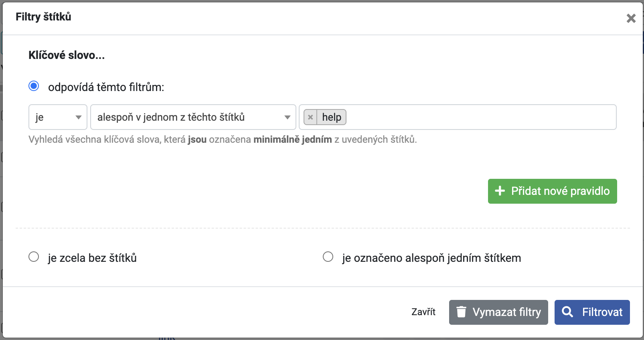Click the "help" tag label
Image resolution: width=644 pixels, height=340 pixels.
[332, 117]
